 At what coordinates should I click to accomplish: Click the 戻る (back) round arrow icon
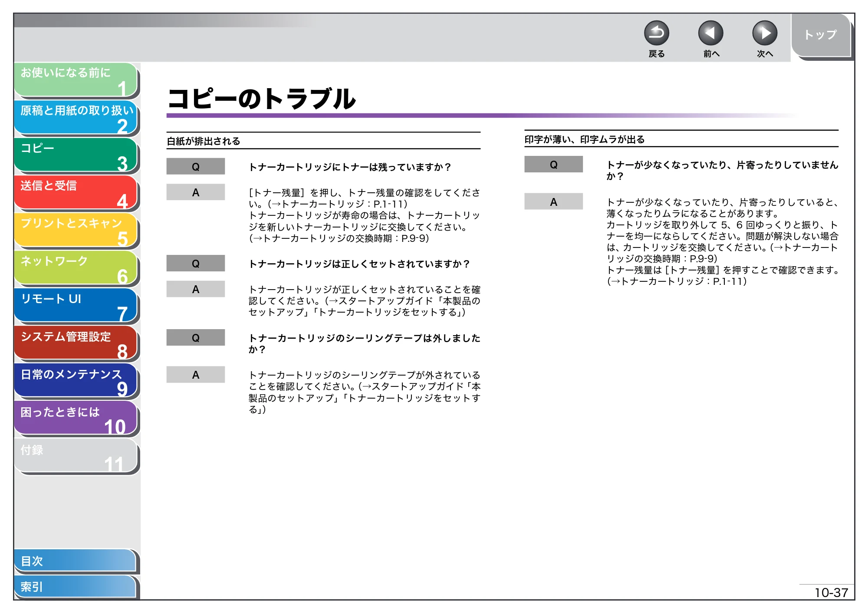pyautogui.click(x=656, y=33)
